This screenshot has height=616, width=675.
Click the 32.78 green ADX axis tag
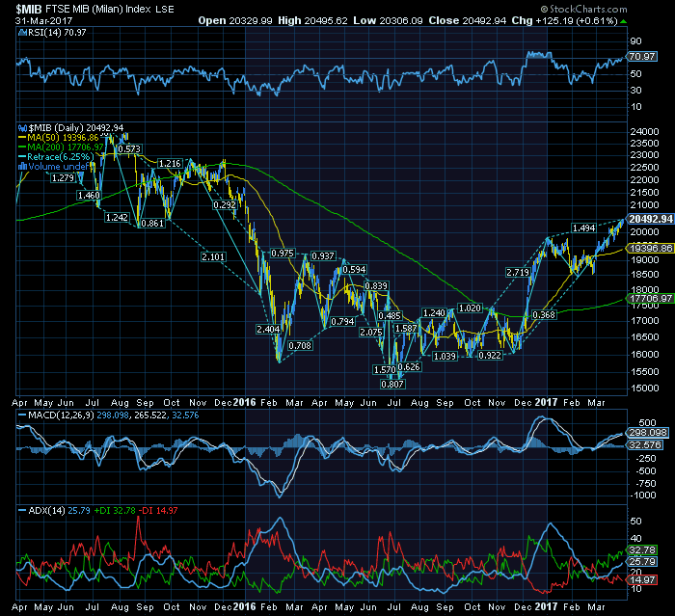642,549
